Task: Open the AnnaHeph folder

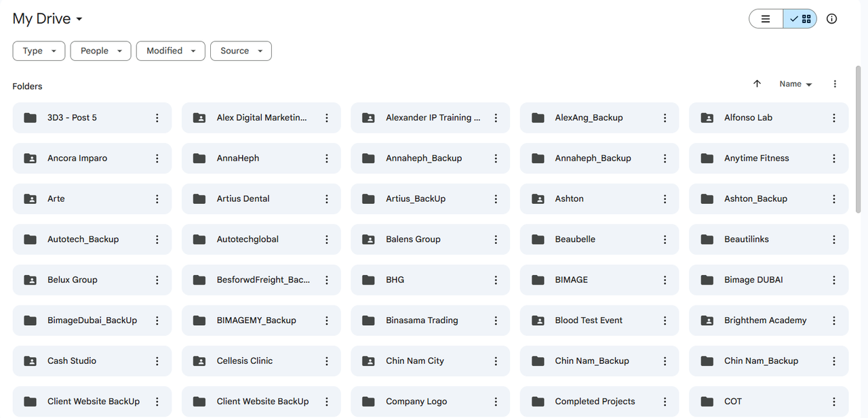Action: [261, 159]
